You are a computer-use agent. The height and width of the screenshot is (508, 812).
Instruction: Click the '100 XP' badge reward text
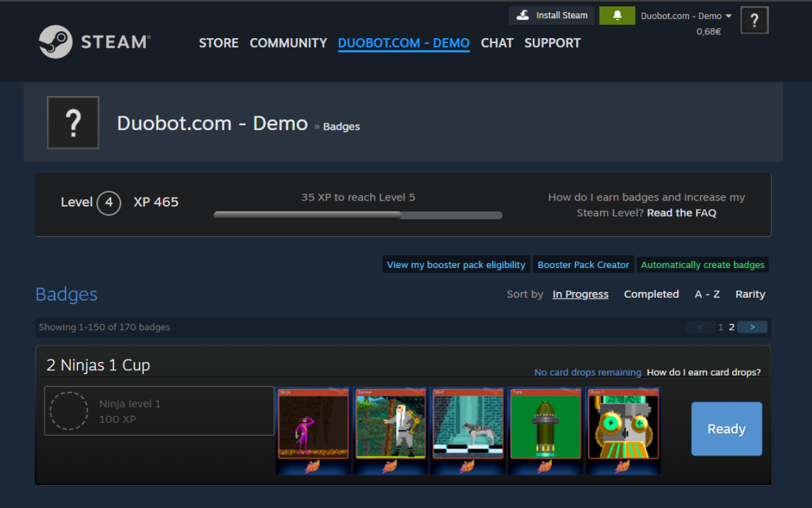117,419
